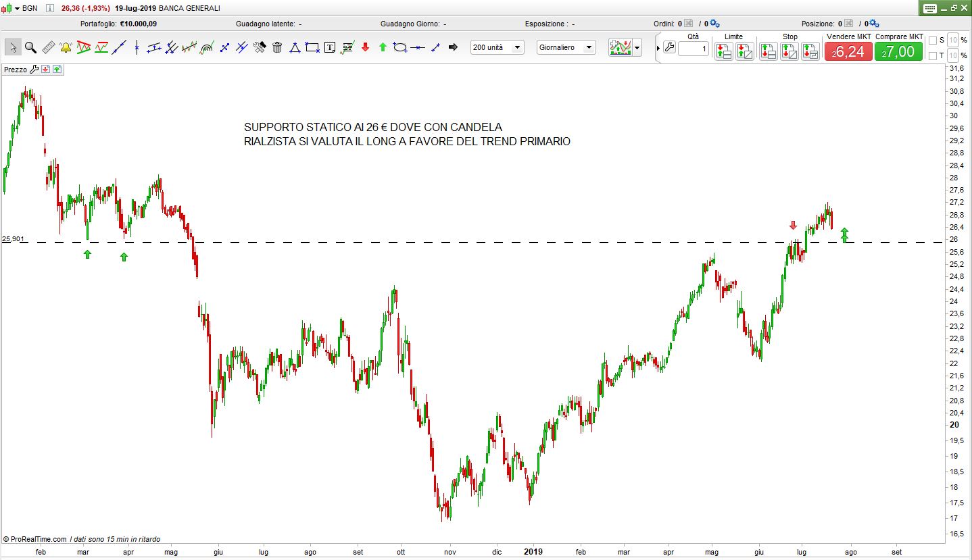Place a buy limit order
Viewport: 972px width, 560px height.
pos(723,51)
